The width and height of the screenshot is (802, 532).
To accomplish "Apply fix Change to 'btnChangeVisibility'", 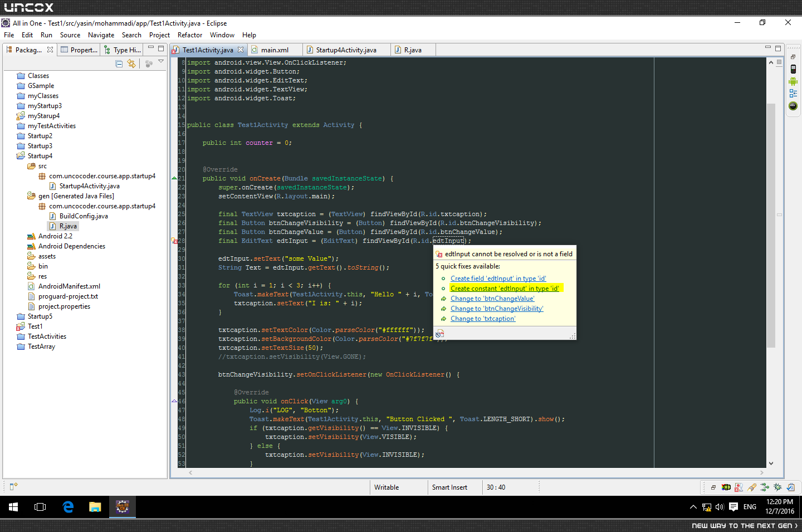I will coord(497,309).
